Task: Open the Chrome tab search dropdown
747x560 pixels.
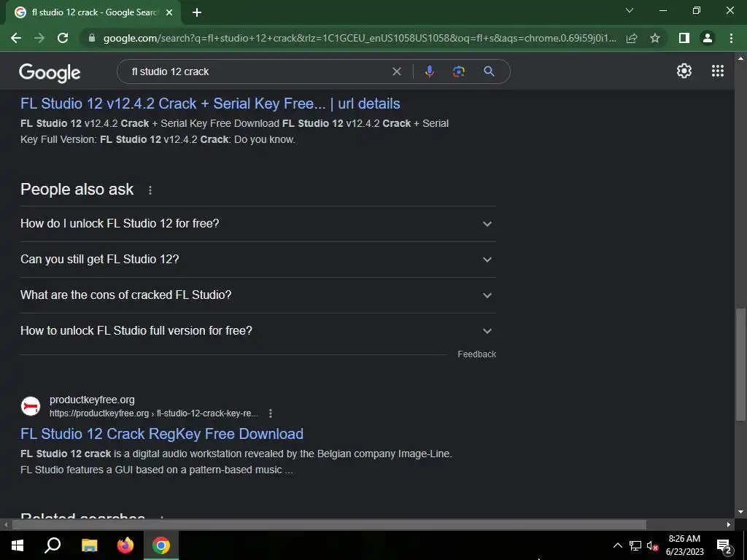Action: pos(630,10)
